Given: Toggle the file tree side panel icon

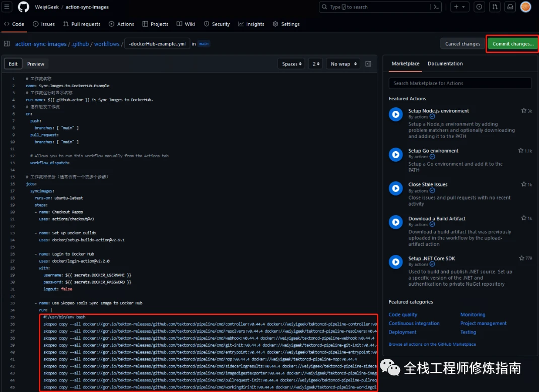Looking at the screenshot, I should [7, 44].
